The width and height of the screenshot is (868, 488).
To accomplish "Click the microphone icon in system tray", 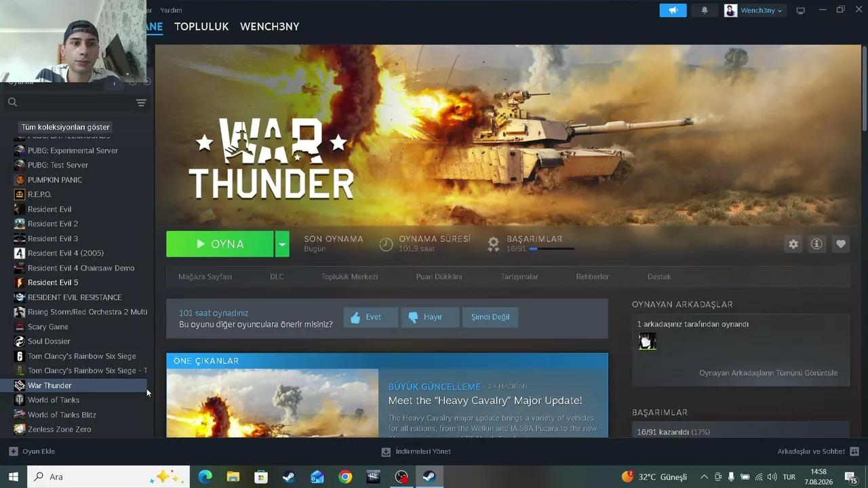I will tap(731, 477).
